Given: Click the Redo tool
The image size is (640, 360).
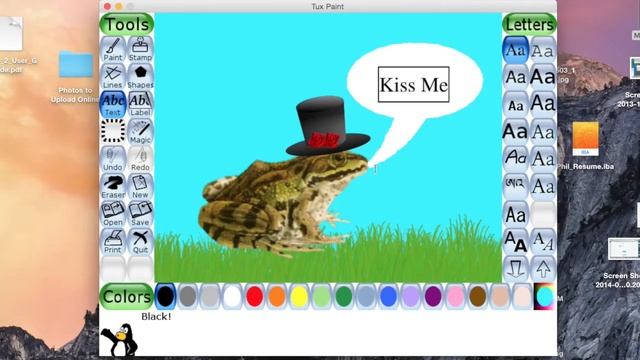Looking at the screenshot, I should point(140,159).
